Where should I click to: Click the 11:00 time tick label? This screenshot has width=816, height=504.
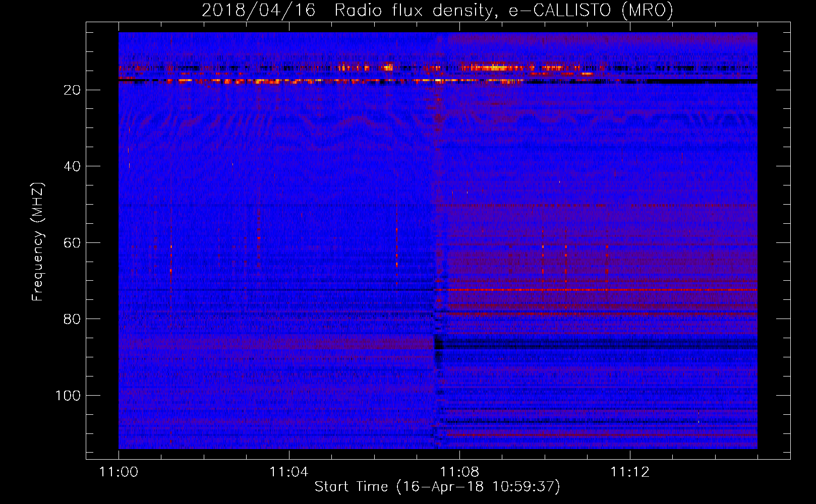pos(119,472)
